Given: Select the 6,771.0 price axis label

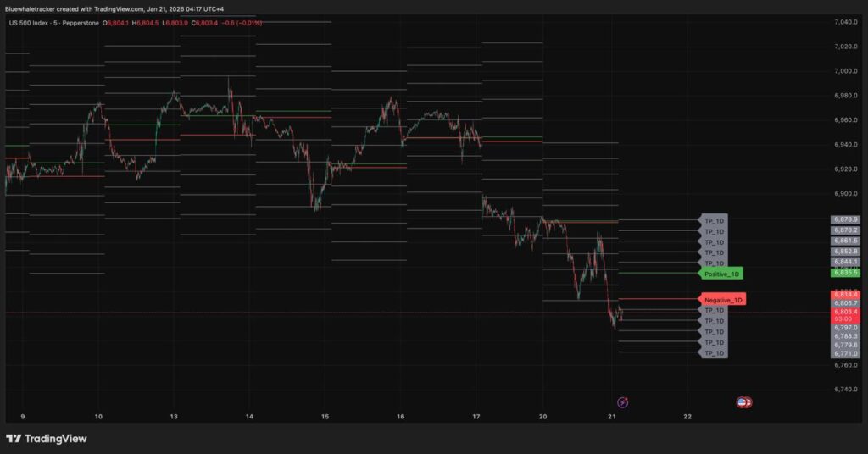Looking at the screenshot, I should coord(845,353).
